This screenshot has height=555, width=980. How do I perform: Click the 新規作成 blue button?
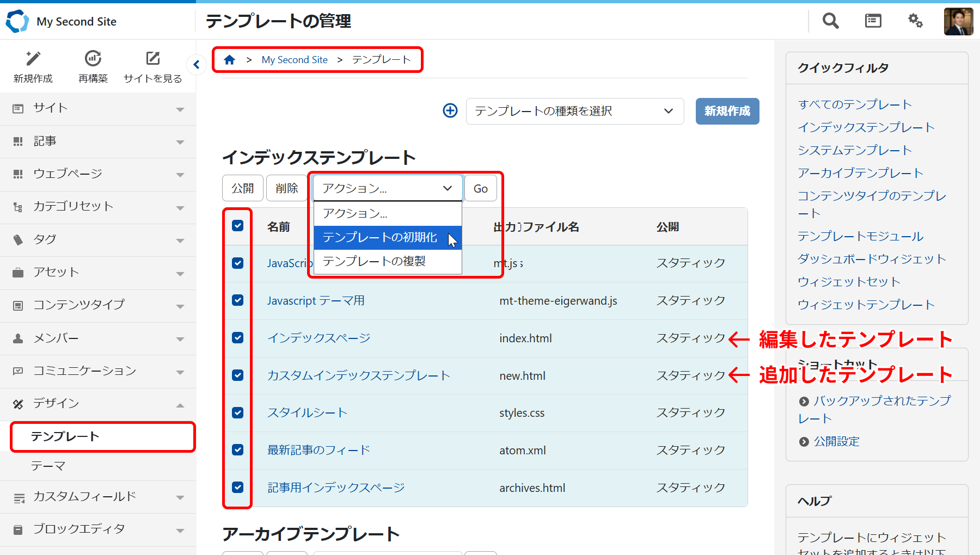point(727,112)
